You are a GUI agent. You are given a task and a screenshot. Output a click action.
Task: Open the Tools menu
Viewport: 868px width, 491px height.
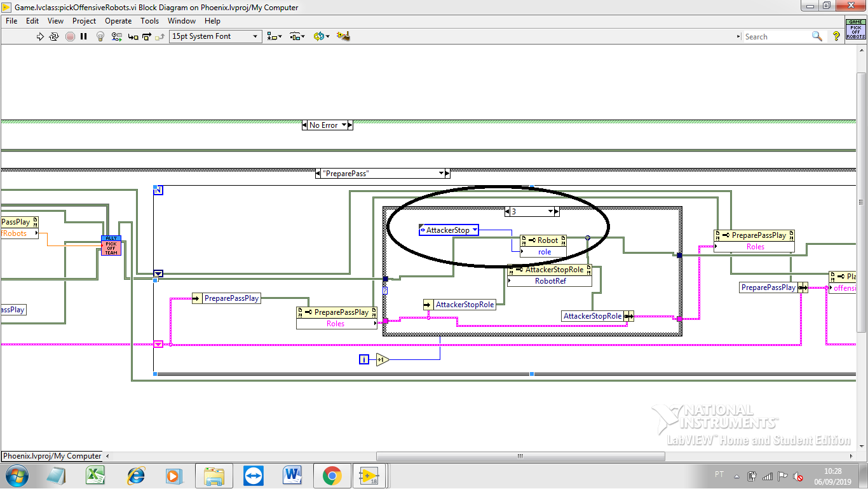[x=150, y=21]
